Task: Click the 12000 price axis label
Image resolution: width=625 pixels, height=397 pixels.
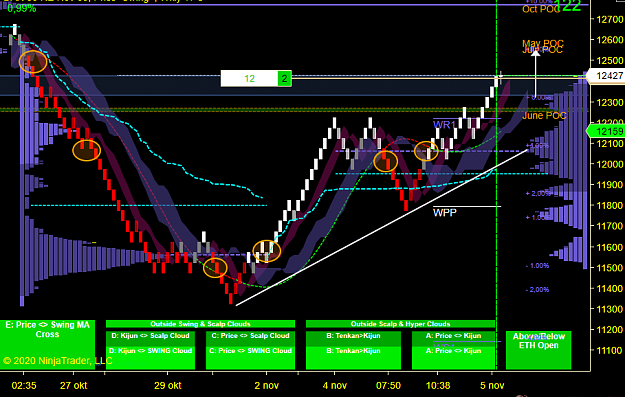Action: [610, 164]
